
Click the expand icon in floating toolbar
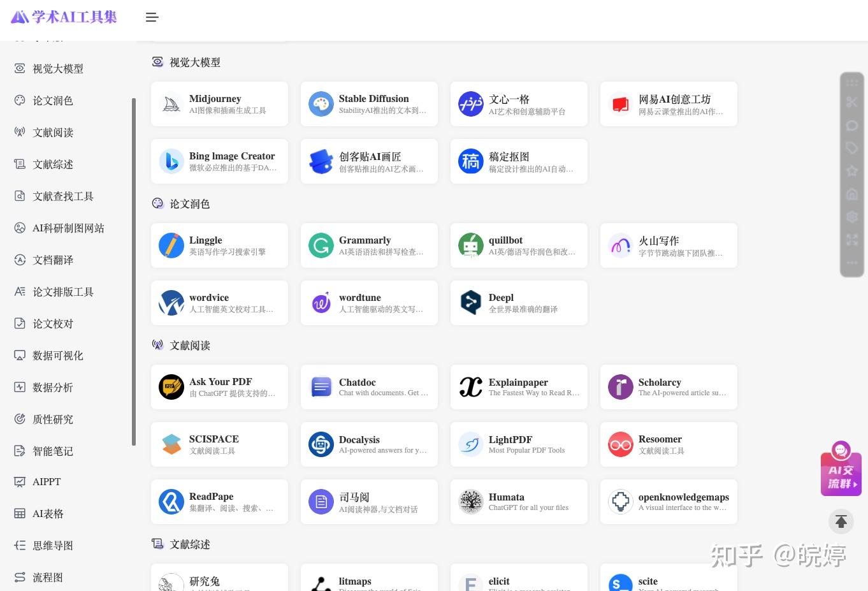(852, 240)
